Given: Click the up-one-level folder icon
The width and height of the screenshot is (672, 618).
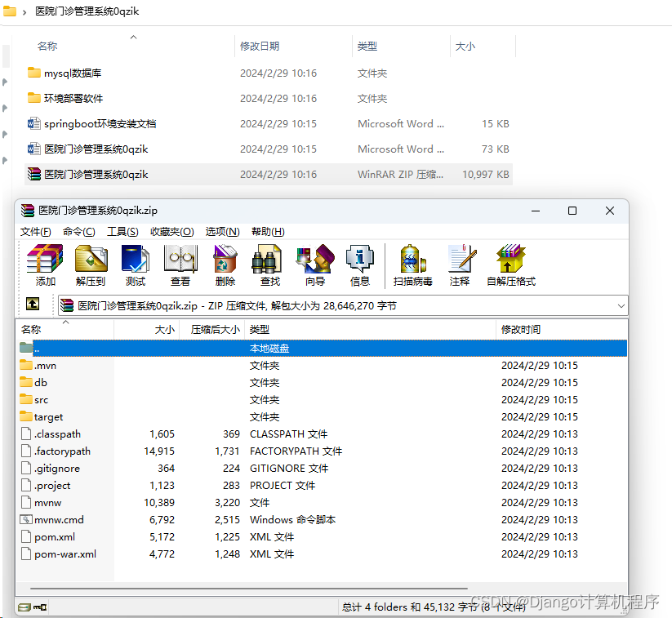Looking at the screenshot, I should tap(33, 305).
